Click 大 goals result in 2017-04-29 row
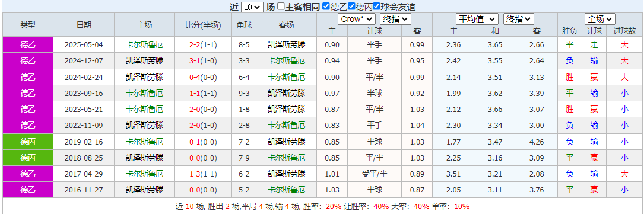 [x=624, y=174]
